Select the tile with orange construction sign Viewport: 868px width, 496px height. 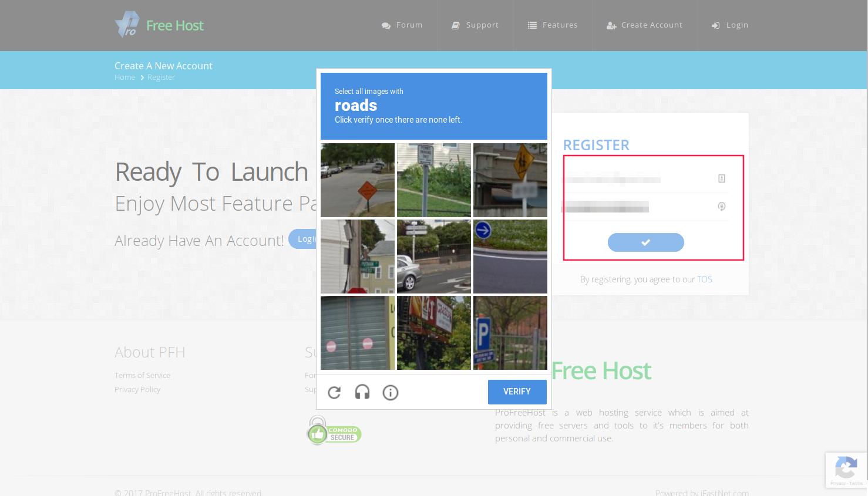[358, 180]
